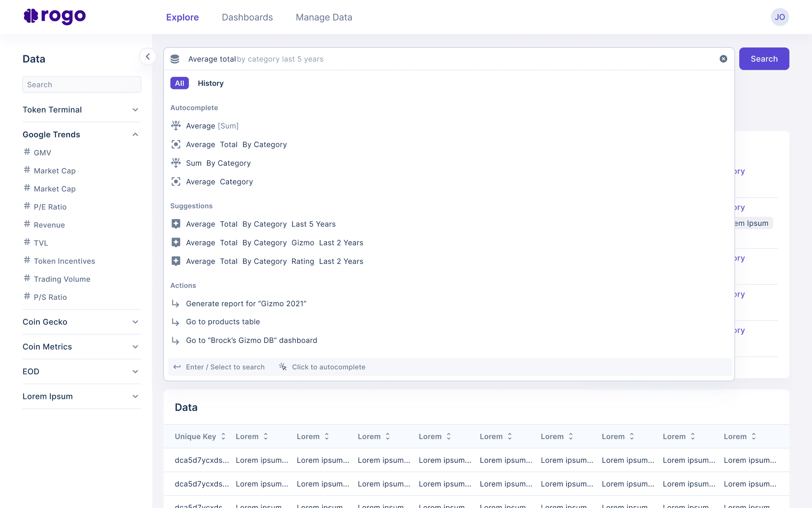Image resolution: width=812 pixels, height=508 pixels.
Task: Open the Dashboards tab
Action: tap(247, 17)
